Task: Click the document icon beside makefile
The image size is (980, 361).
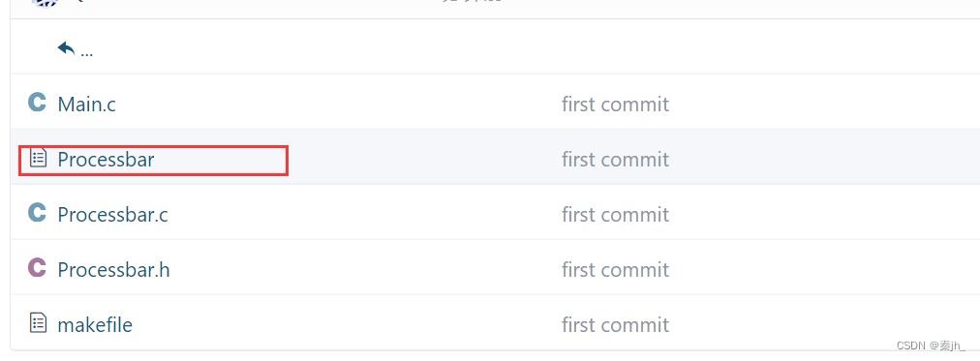Action: [38, 323]
